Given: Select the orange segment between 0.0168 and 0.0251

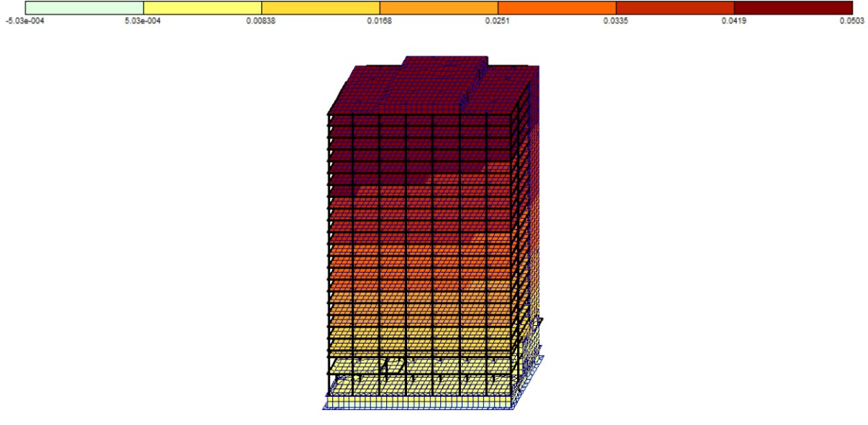Looking at the screenshot, I should pyautogui.click(x=439, y=8).
